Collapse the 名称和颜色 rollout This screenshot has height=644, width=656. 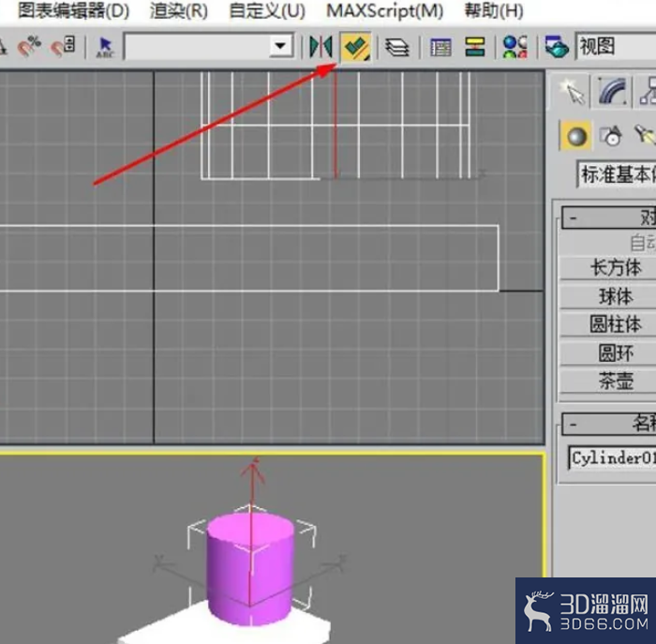tap(609, 425)
